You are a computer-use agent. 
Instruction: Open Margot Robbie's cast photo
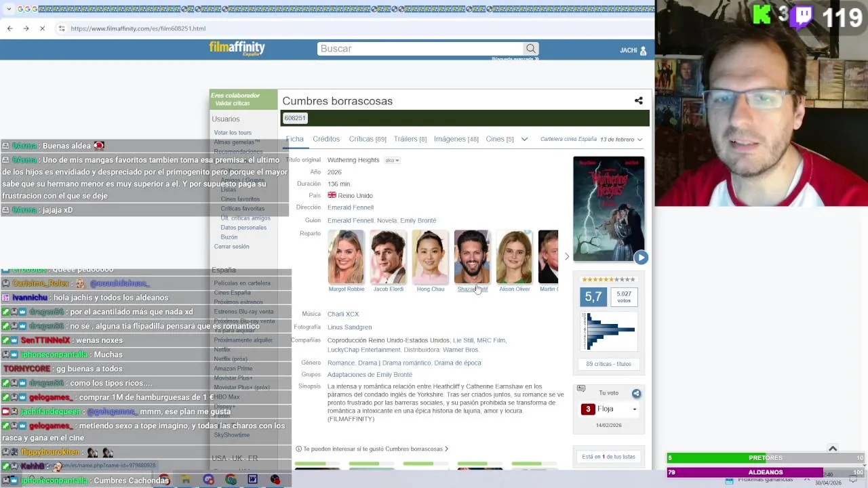click(x=346, y=257)
